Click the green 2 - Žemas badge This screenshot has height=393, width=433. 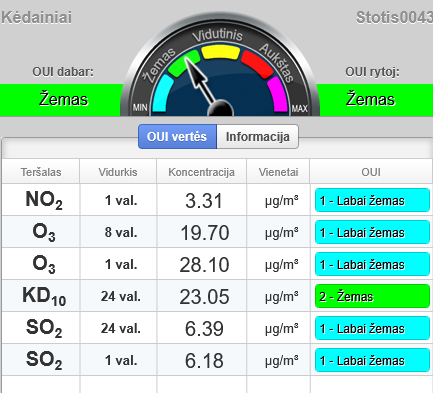[x=372, y=296]
